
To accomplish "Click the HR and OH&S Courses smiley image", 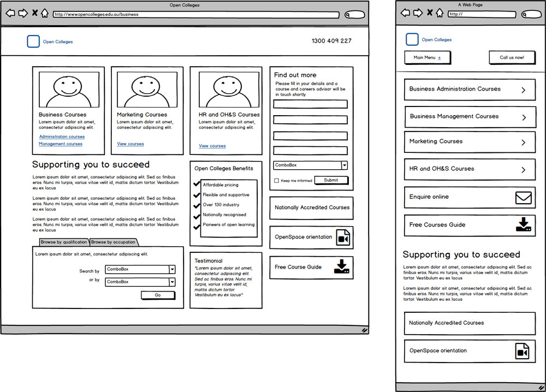I will pos(229,90).
